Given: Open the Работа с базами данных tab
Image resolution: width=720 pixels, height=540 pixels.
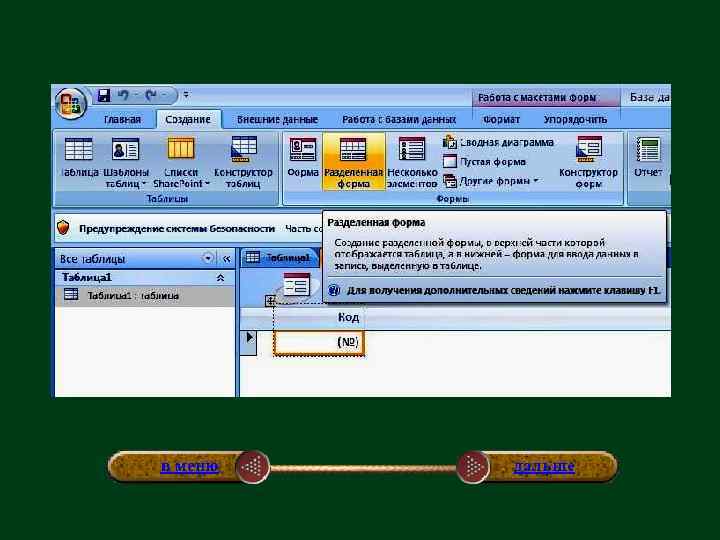Looking at the screenshot, I should pos(399,120).
